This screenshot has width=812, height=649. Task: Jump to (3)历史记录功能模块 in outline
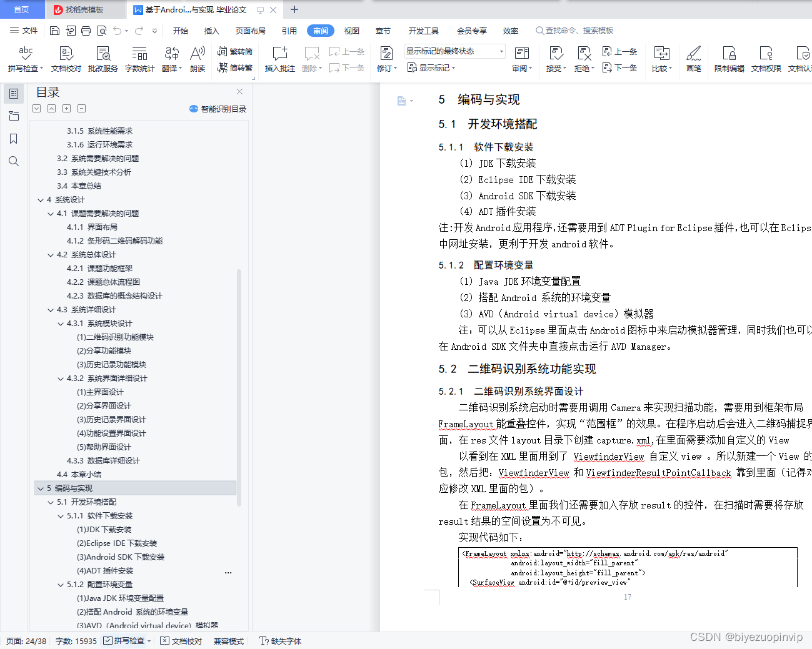point(111,365)
